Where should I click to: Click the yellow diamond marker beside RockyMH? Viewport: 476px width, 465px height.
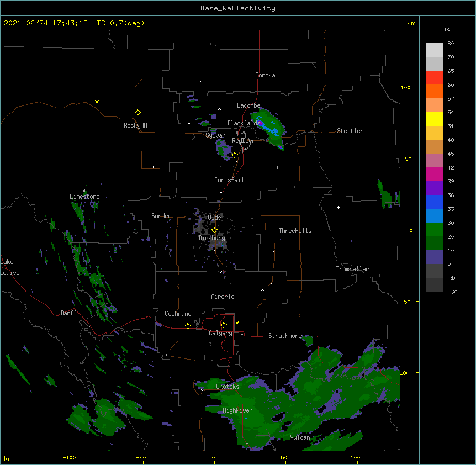[138, 113]
